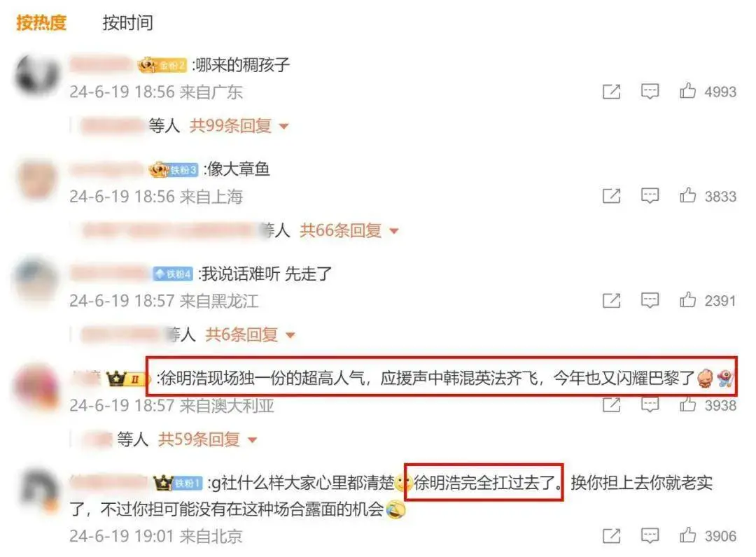This screenshot has height=557, width=756.
Task: Open reply box for '像大章鱼' comment
Action: [x=650, y=196]
